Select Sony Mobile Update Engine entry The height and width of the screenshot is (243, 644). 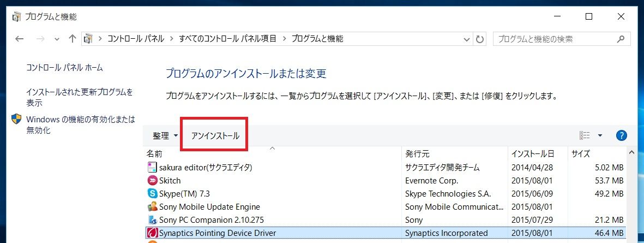386,207
